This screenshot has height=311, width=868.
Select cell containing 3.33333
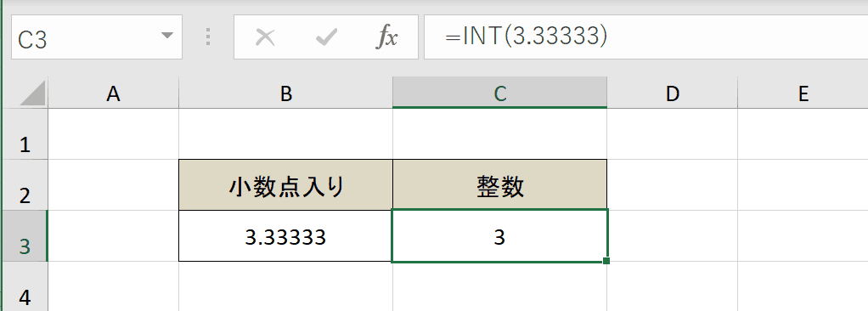[x=286, y=236]
